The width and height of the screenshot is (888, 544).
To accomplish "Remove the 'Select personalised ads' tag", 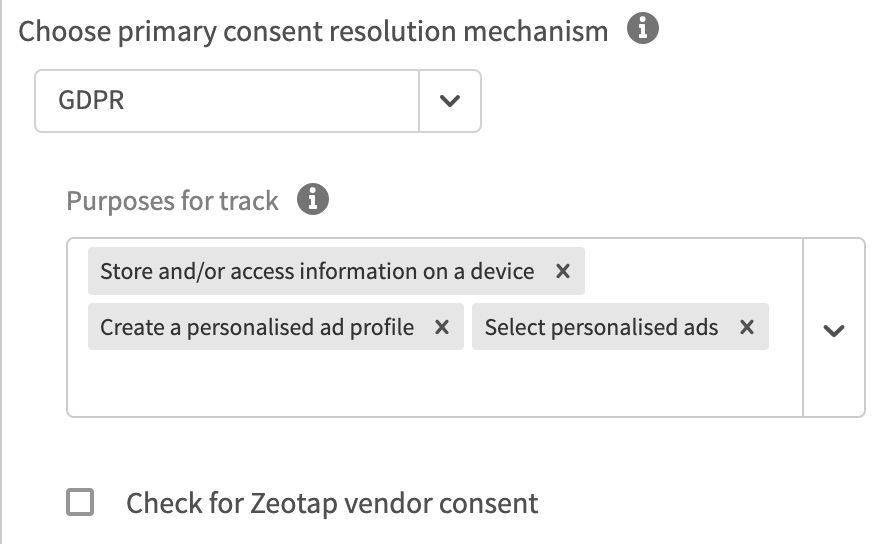I will (x=746, y=327).
